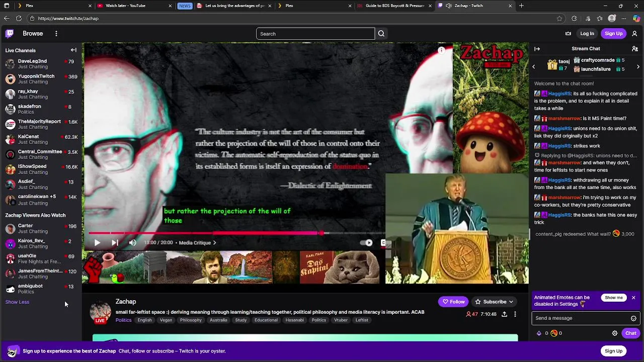Screen dimensions: 644x362
Task: Click the Politics category link under title
Action: [x=123, y=320]
